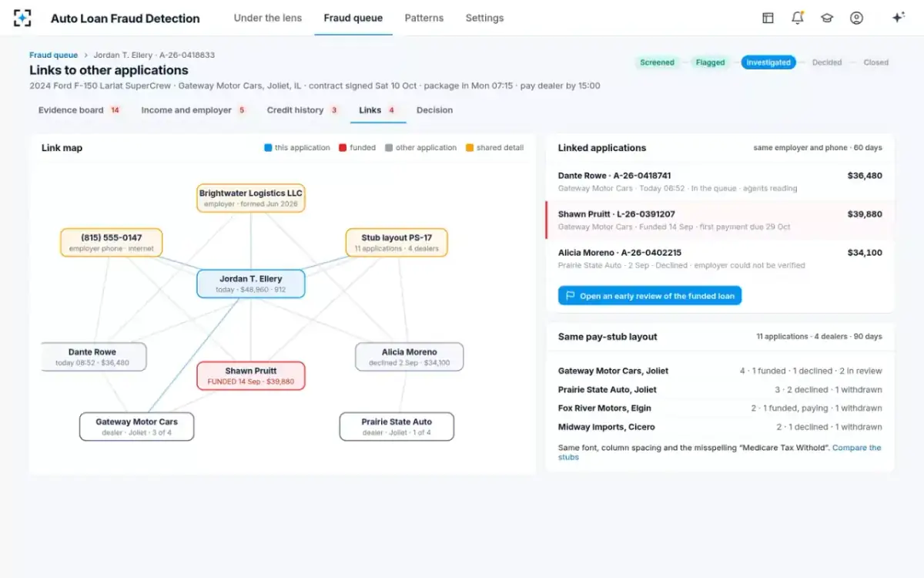Click the Evidence board count badge 14
The height and width of the screenshot is (578, 924).
[115, 110]
